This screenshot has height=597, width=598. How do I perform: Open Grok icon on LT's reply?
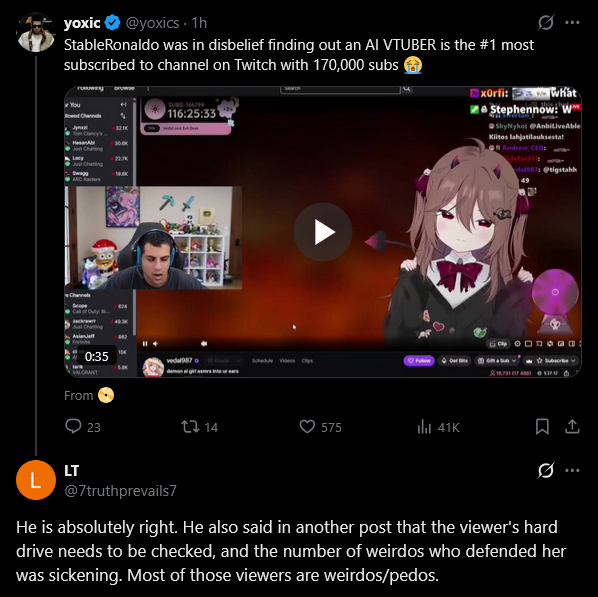(546, 470)
